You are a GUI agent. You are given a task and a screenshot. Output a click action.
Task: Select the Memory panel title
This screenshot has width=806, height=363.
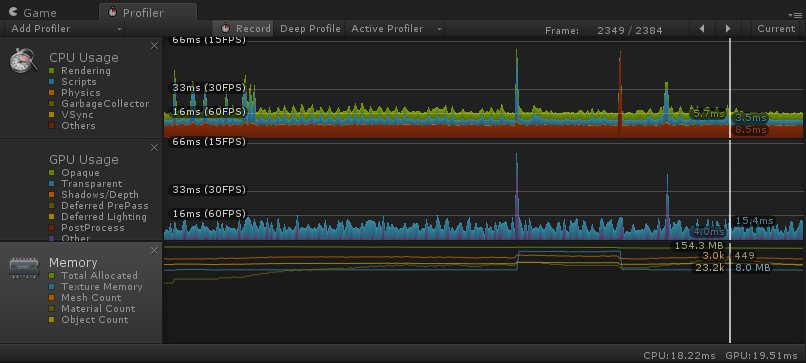pyautogui.click(x=73, y=263)
